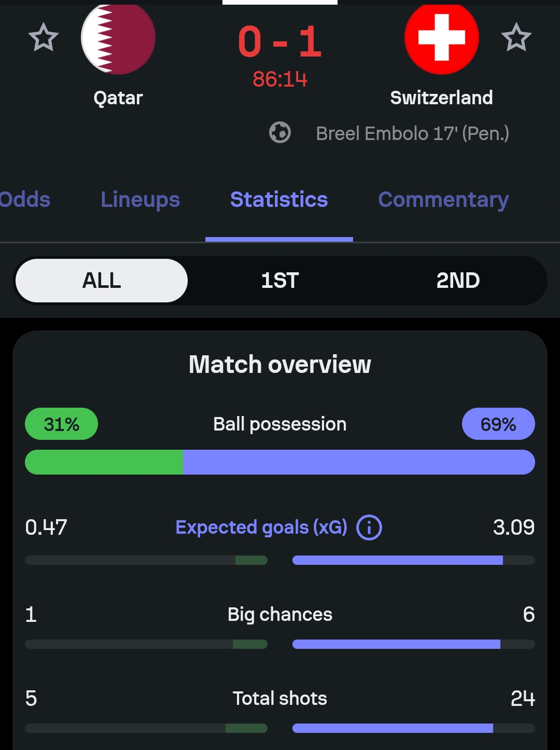Screen dimensions: 560x750
Task: Open the Odds tab
Action: pos(25,200)
